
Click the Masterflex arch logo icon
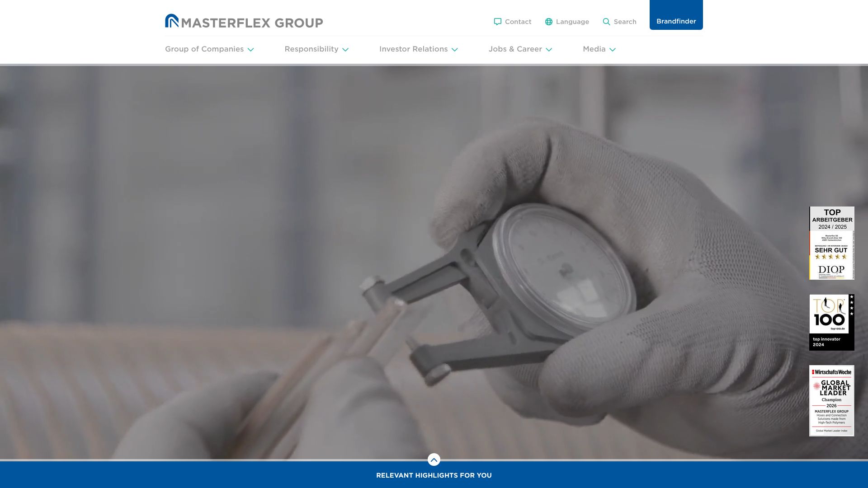coord(172,21)
